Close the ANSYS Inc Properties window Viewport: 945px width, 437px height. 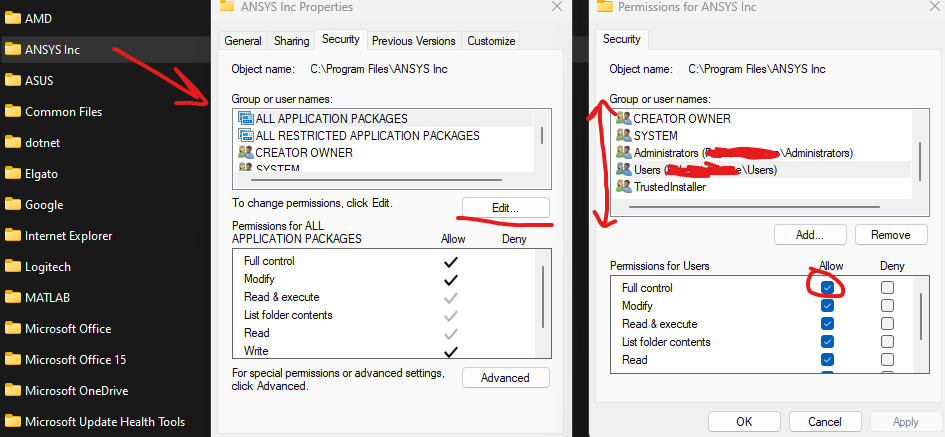557,7
